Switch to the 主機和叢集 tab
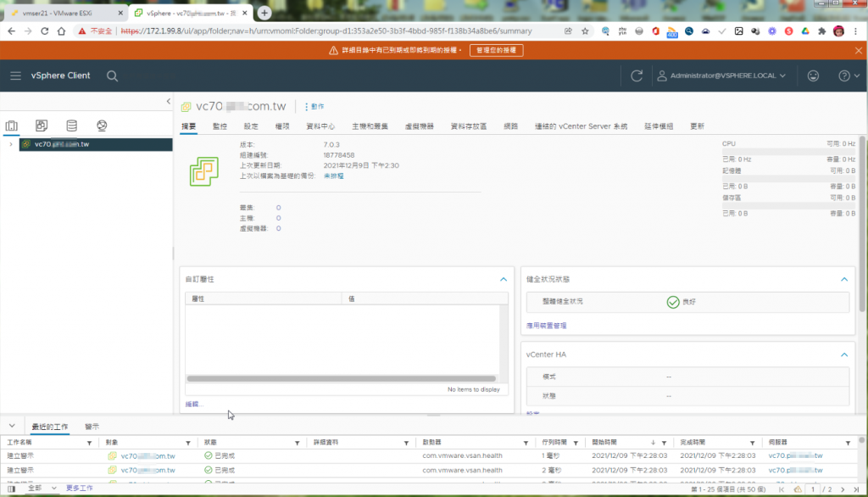This screenshot has height=497, width=868. click(370, 126)
